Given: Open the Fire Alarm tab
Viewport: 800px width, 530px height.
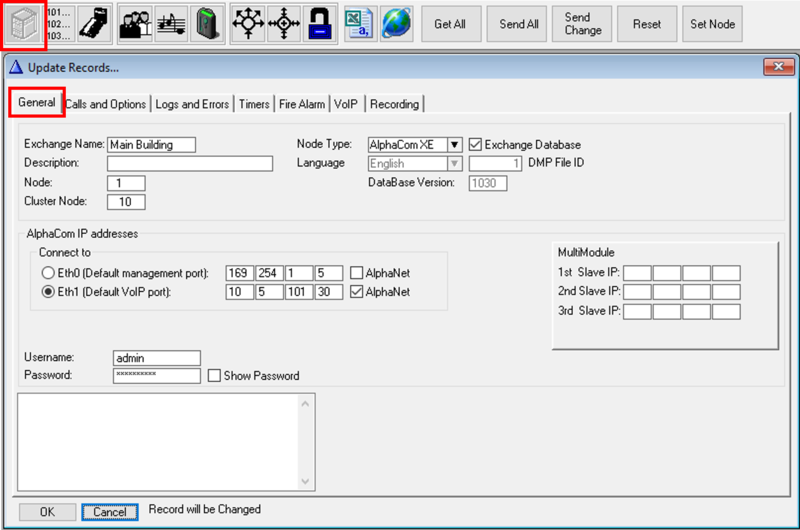Looking at the screenshot, I should tap(301, 104).
